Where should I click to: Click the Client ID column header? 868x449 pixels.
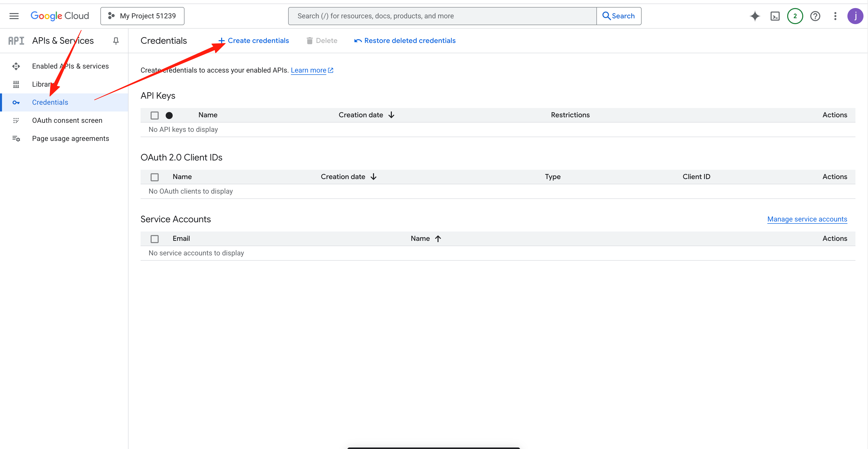(x=696, y=177)
